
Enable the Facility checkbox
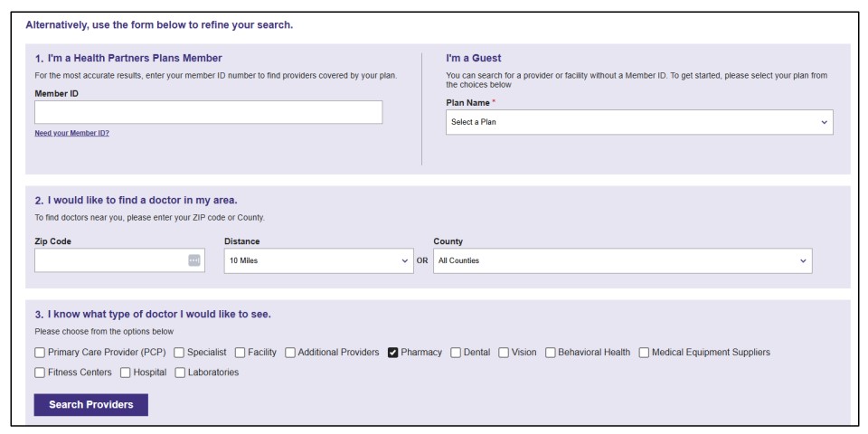240,353
